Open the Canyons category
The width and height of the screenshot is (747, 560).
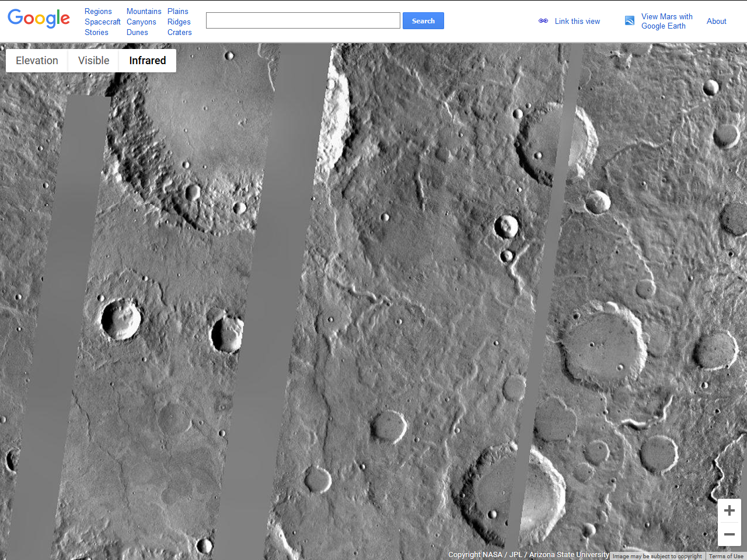pos(141,22)
